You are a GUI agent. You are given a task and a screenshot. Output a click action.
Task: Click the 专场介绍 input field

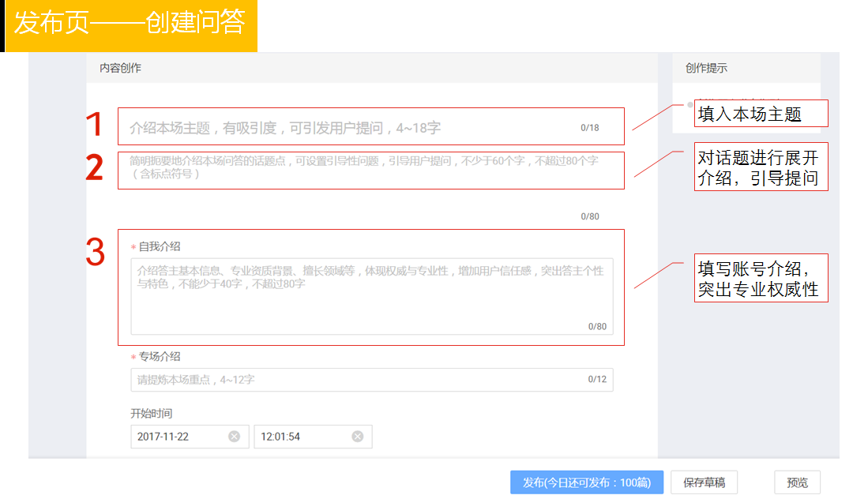pyautogui.click(x=372, y=380)
